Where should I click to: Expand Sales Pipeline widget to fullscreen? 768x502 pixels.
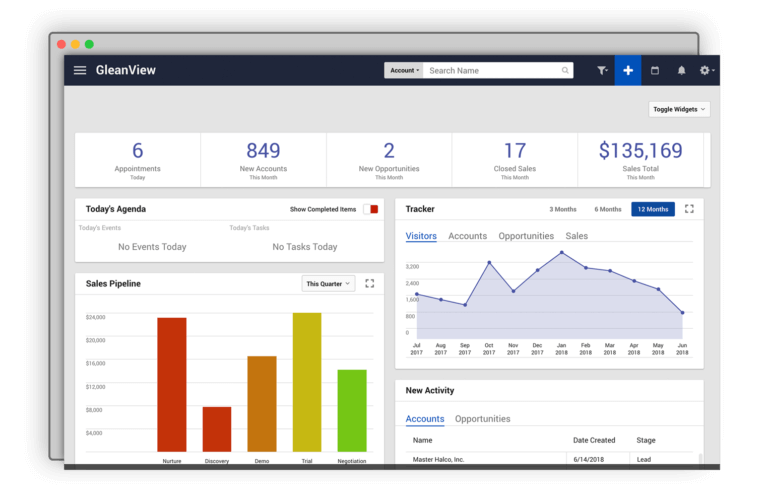click(x=370, y=284)
